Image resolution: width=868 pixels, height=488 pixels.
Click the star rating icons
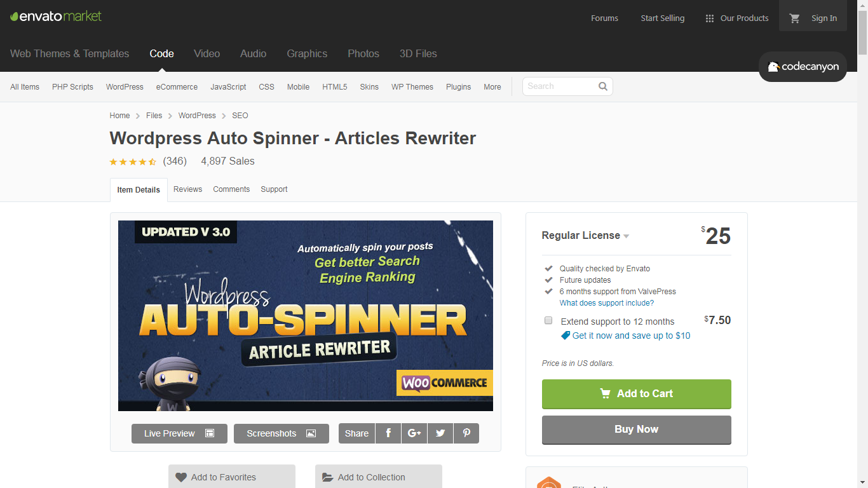point(133,162)
